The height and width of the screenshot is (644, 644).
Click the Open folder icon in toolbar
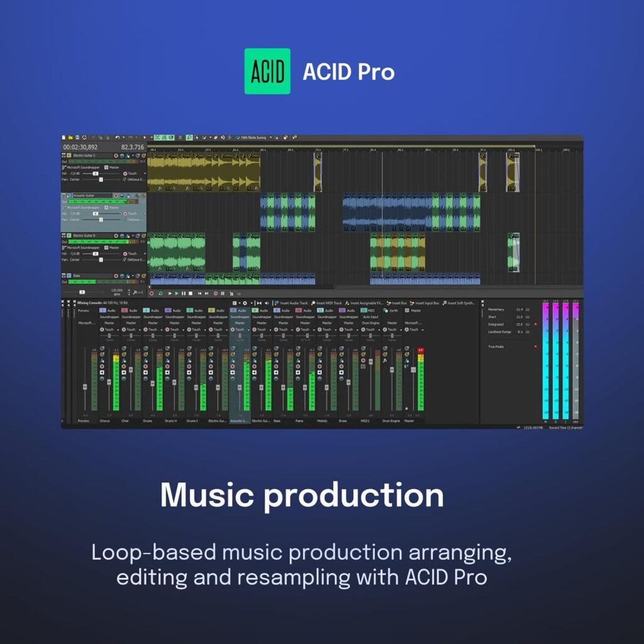(x=70, y=137)
